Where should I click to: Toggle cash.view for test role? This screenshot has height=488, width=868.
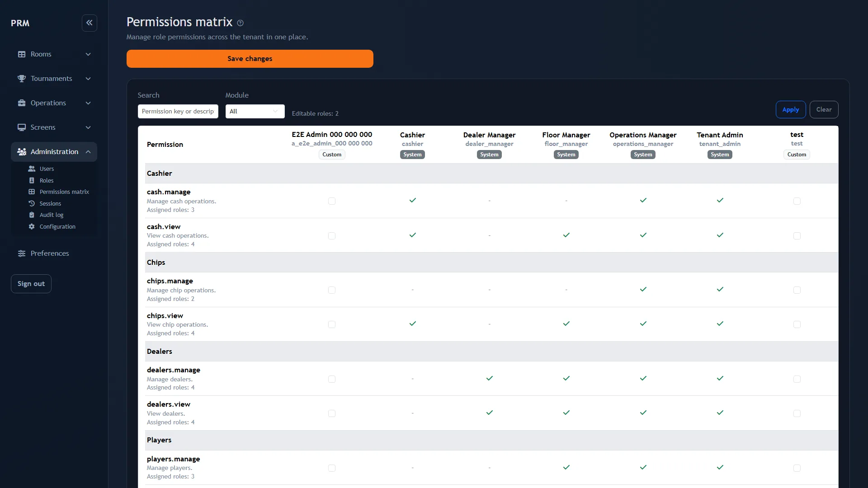(797, 236)
